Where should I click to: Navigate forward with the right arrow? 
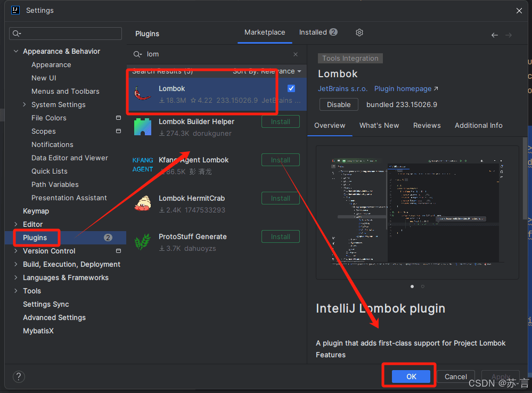point(508,35)
